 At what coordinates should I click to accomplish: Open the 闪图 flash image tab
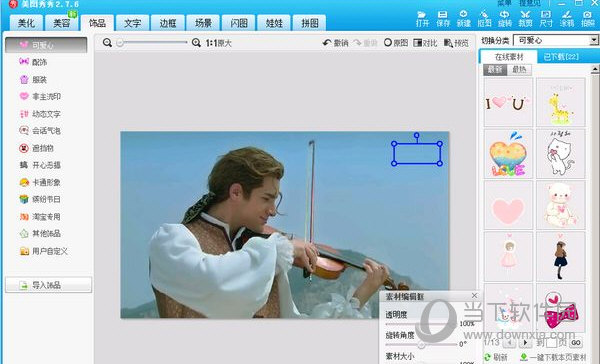238,23
